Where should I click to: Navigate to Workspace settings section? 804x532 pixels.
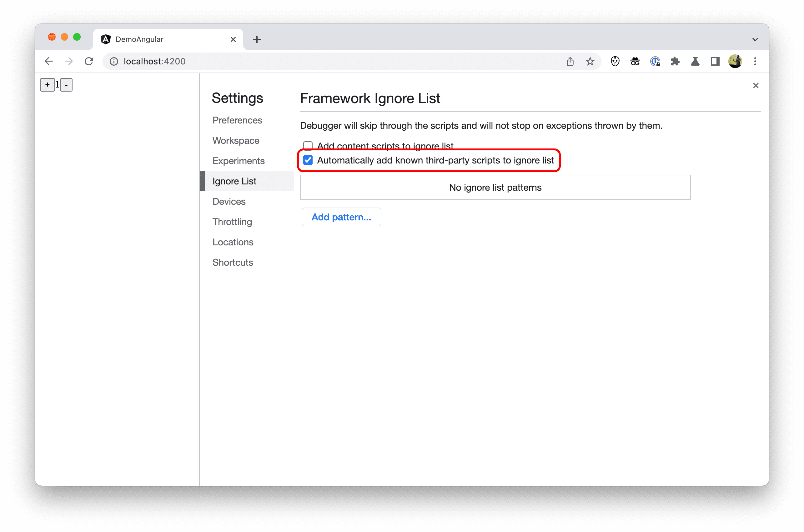tap(236, 139)
